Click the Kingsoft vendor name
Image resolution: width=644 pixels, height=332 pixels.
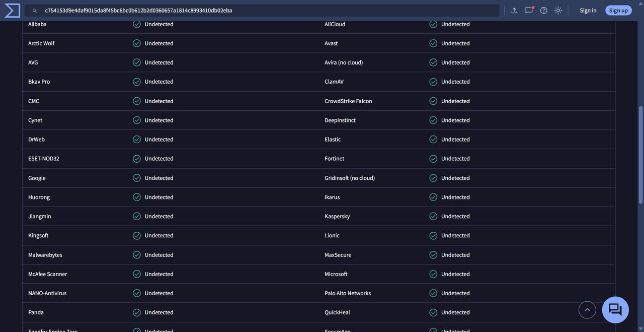pyautogui.click(x=38, y=235)
